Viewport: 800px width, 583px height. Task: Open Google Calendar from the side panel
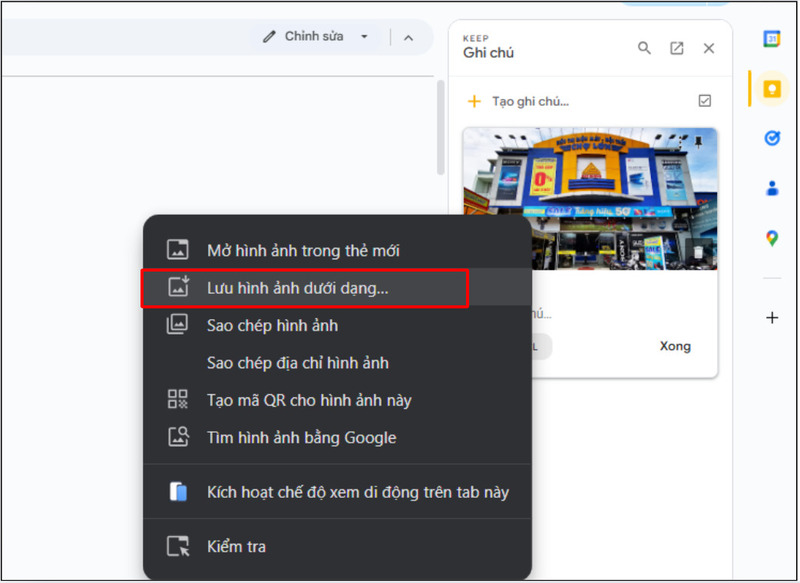point(771,38)
